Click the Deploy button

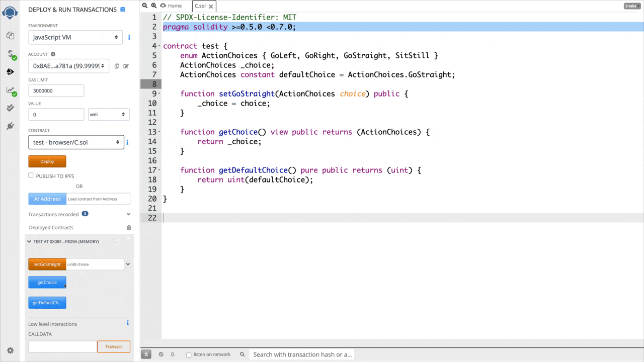pyautogui.click(x=47, y=161)
